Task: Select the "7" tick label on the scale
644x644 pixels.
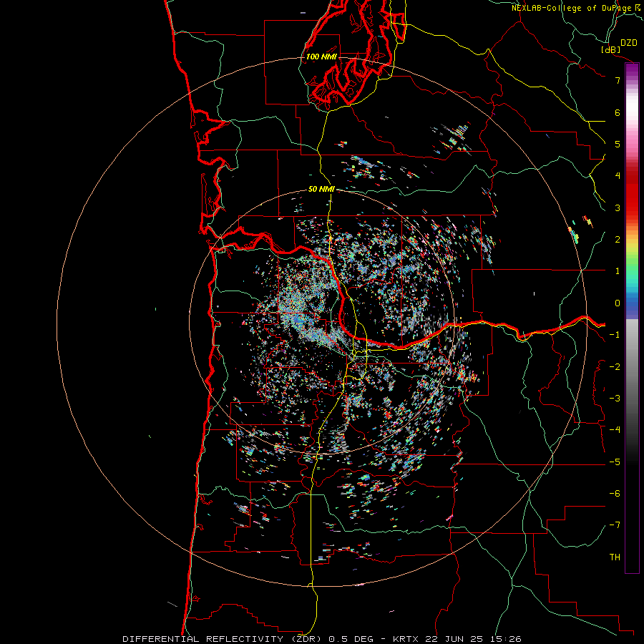Action: coord(618,80)
